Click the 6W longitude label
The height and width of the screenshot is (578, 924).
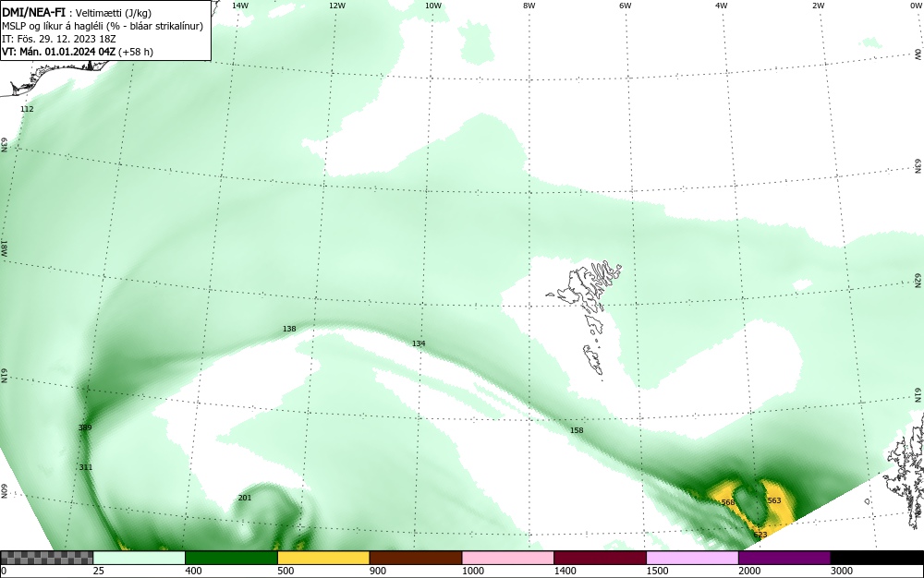click(625, 6)
